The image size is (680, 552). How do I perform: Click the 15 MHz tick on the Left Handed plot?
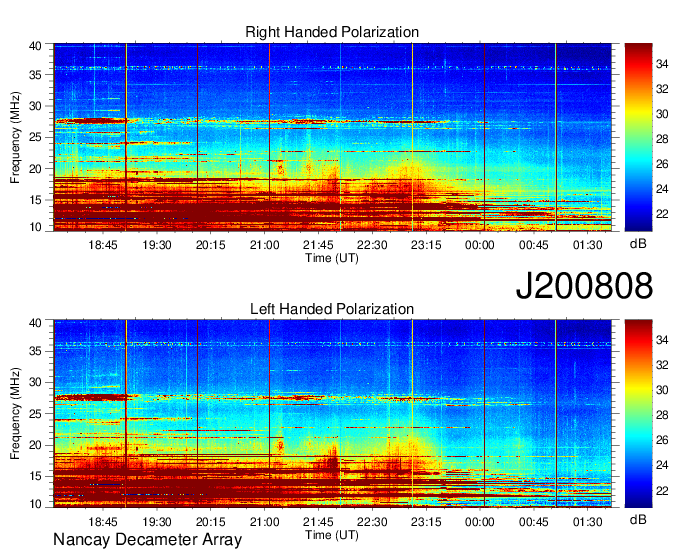coord(35,476)
